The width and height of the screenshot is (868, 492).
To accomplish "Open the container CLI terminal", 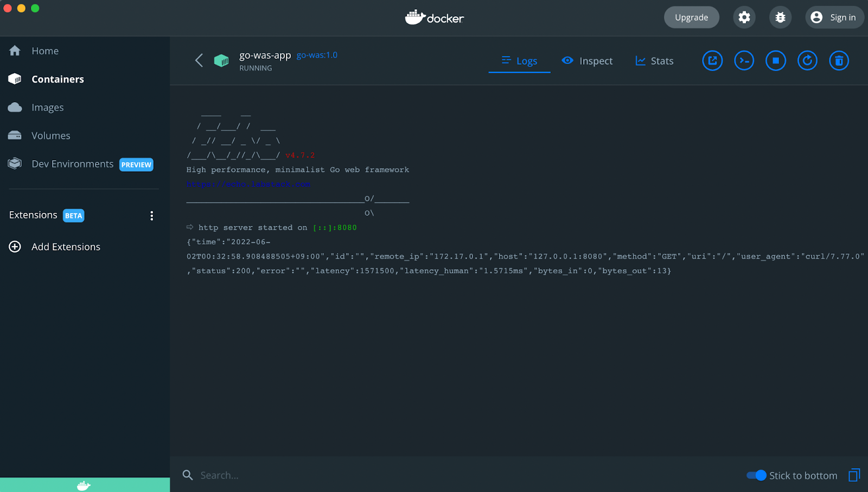I will point(744,60).
